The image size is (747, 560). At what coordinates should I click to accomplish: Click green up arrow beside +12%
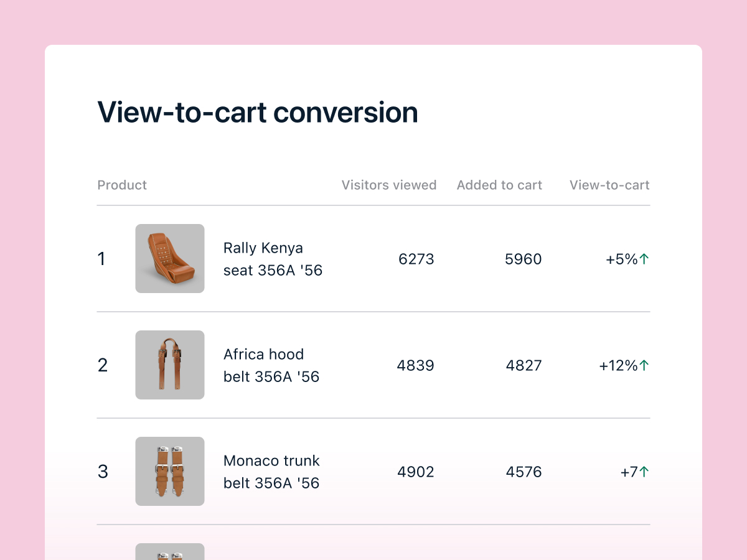click(x=644, y=365)
